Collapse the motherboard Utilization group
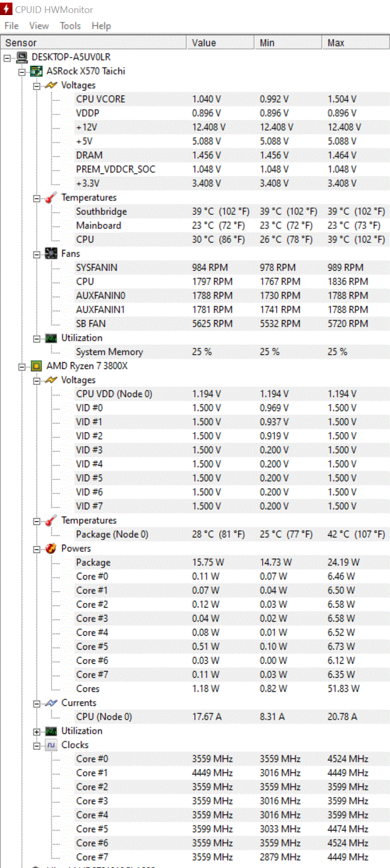 [x=36, y=338]
